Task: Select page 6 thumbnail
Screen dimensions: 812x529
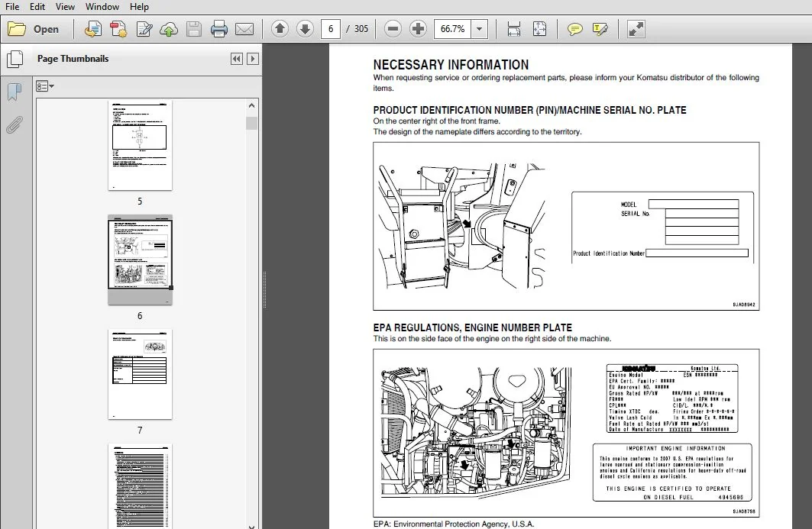Action: (x=140, y=260)
